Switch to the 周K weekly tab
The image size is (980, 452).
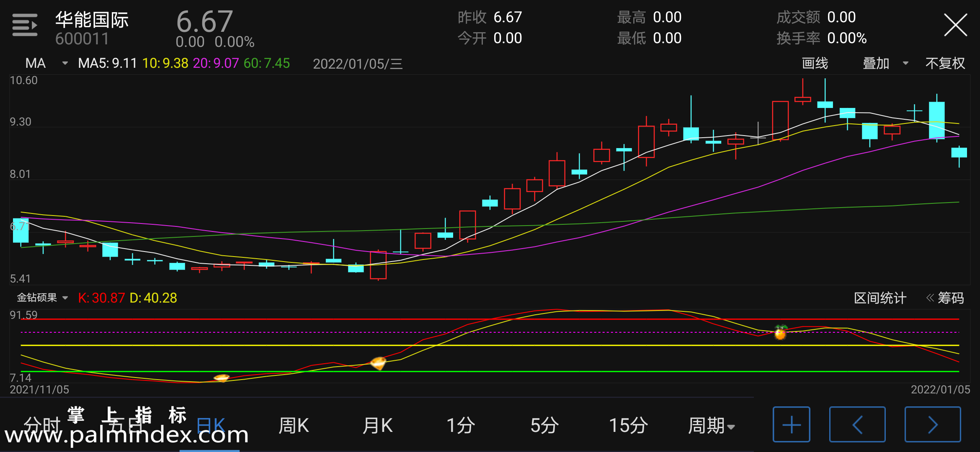tap(294, 426)
